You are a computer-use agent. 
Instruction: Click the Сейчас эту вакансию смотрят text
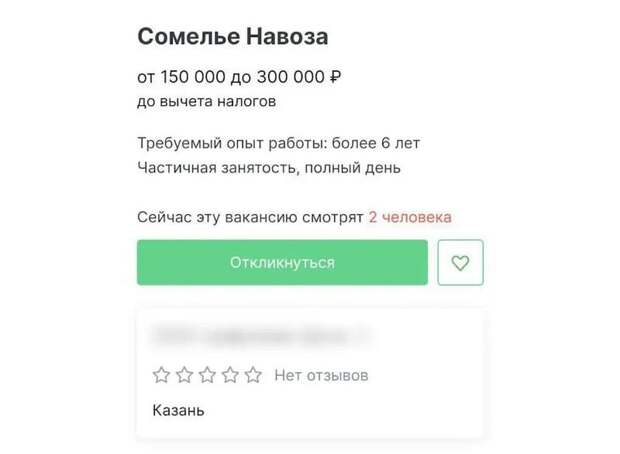249,216
